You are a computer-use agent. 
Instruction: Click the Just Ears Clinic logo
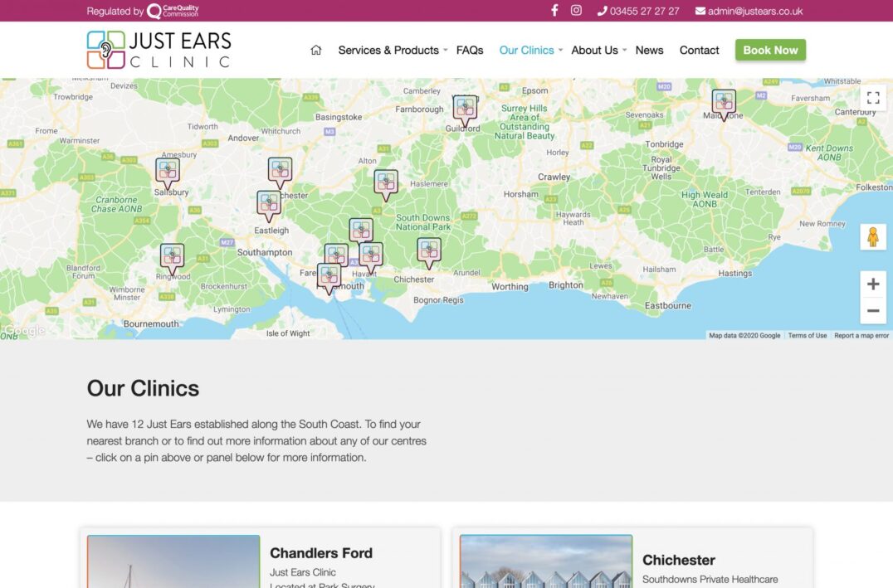(159, 50)
